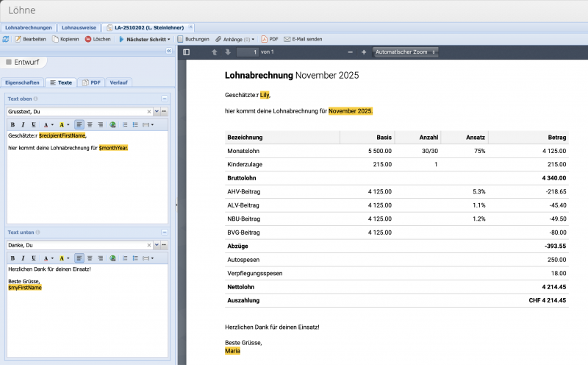Click E-Mail senden
This screenshot has width=588, height=365.
coord(303,39)
